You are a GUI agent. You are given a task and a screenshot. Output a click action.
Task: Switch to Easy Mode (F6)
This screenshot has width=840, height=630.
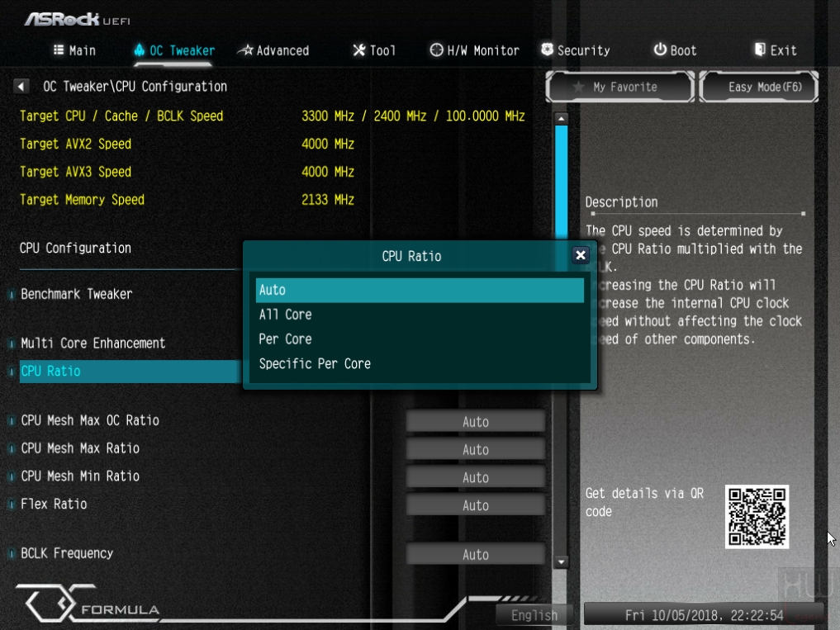pyautogui.click(x=758, y=87)
